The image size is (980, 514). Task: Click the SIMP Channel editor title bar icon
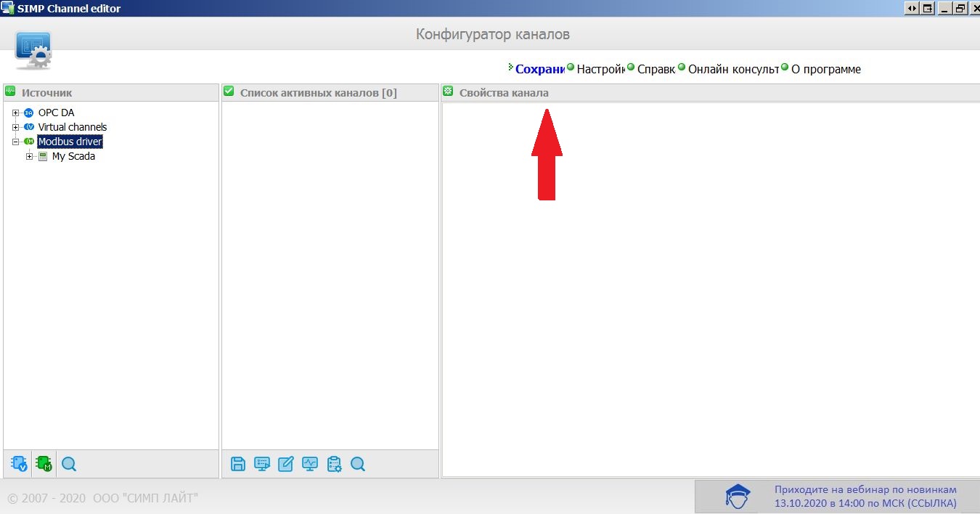click(x=7, y=8)
